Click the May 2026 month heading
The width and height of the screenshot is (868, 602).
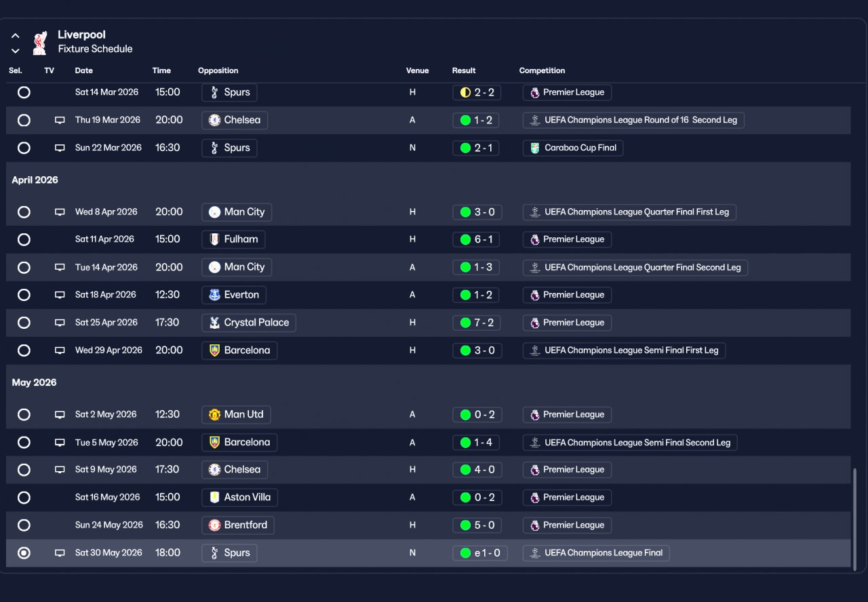tap(35, 383)
